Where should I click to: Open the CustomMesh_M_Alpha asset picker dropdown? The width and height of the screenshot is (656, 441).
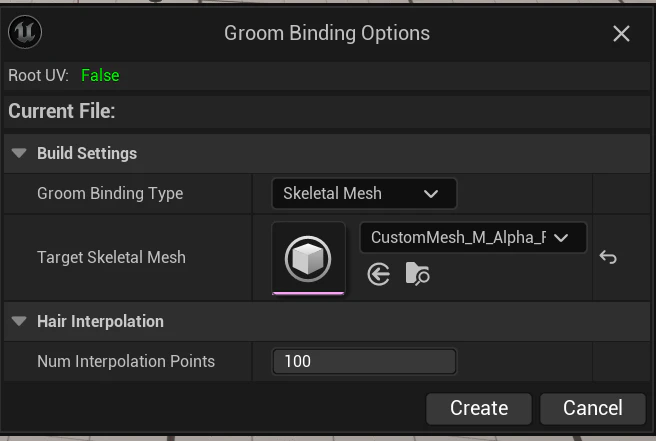473,238
